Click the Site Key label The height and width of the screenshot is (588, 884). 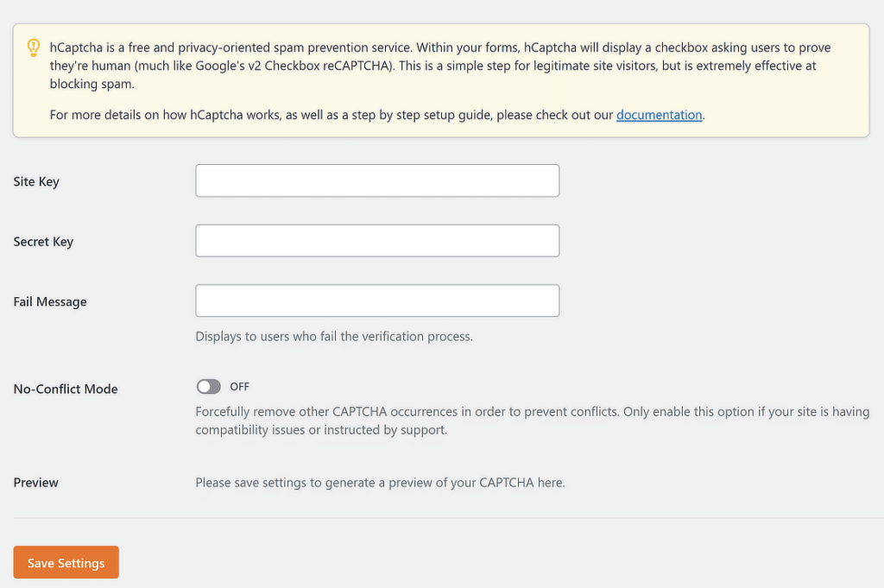pyautogui.click(x=35, y=181)
